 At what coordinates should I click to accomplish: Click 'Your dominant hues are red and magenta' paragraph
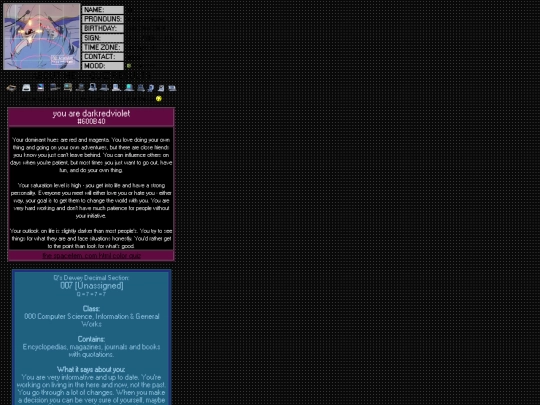coord(91,155)
